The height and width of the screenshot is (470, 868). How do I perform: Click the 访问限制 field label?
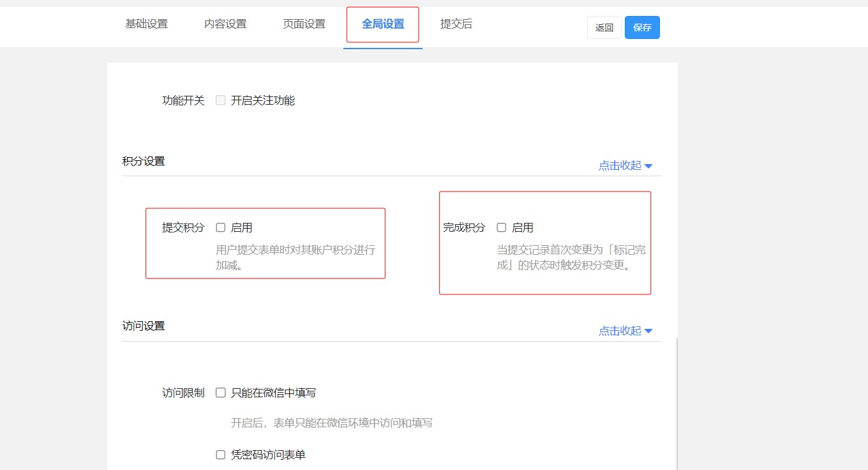183,393
